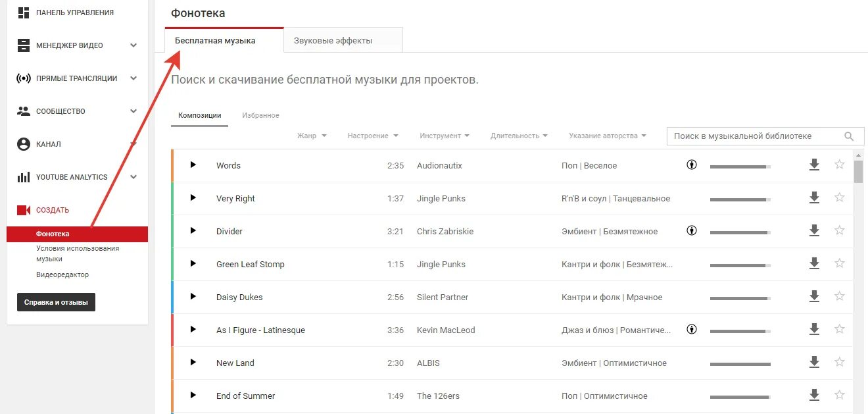The height and width of the screenshot is (414, 868).
Task: Click the search magnifier icon
Action: tap(850, 136)
